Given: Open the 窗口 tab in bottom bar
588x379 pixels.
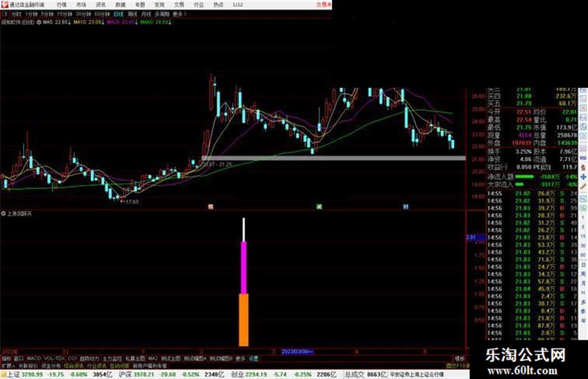Looking at the screenshot, I should (x=19, y=358).
